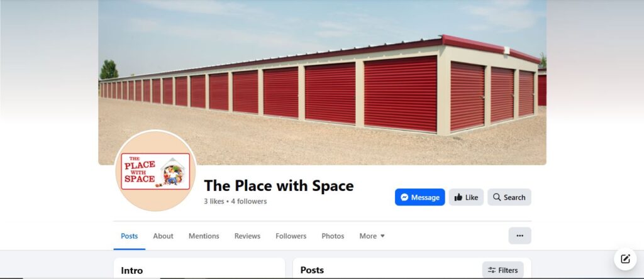Screen dimensions: 644x279
Task: Expand the More dropdown menu
Action: pyautogui.click(x=372, y=236)
